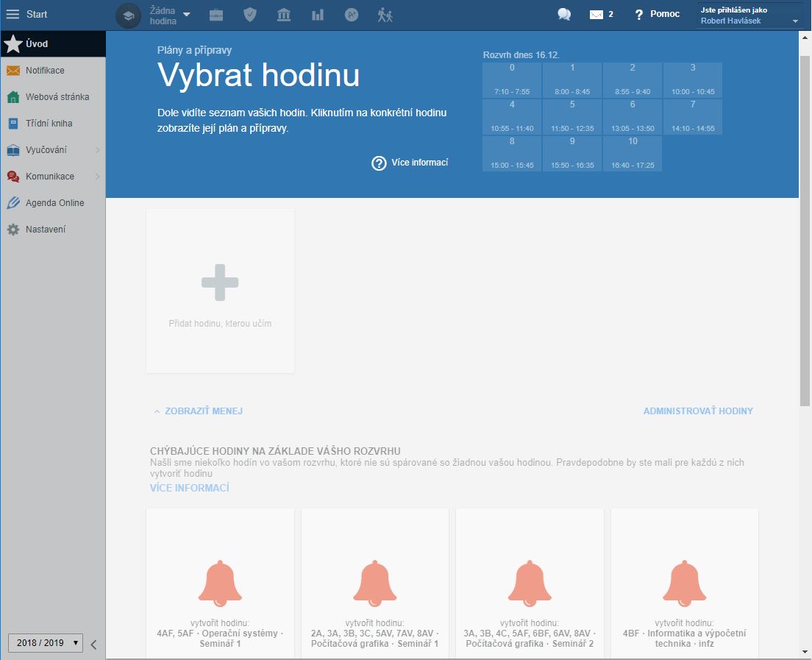Select timetable period 5 (11:50 - 12:35)
This screenshot has width=812, height=660.
[x=572, y=117]
